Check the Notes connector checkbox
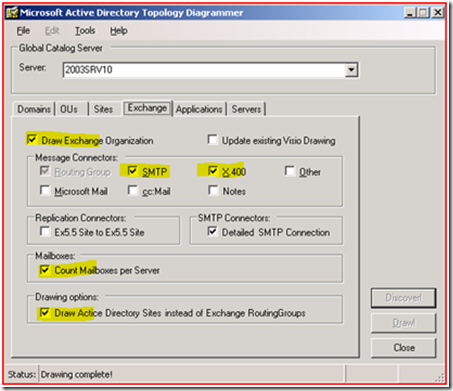The image size is (453, 391). (x=213, y=190)
